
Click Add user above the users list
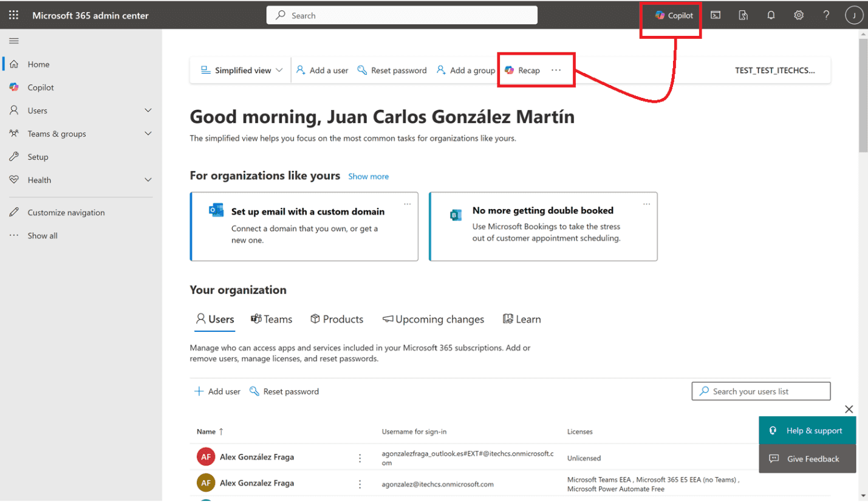[217, 391]
